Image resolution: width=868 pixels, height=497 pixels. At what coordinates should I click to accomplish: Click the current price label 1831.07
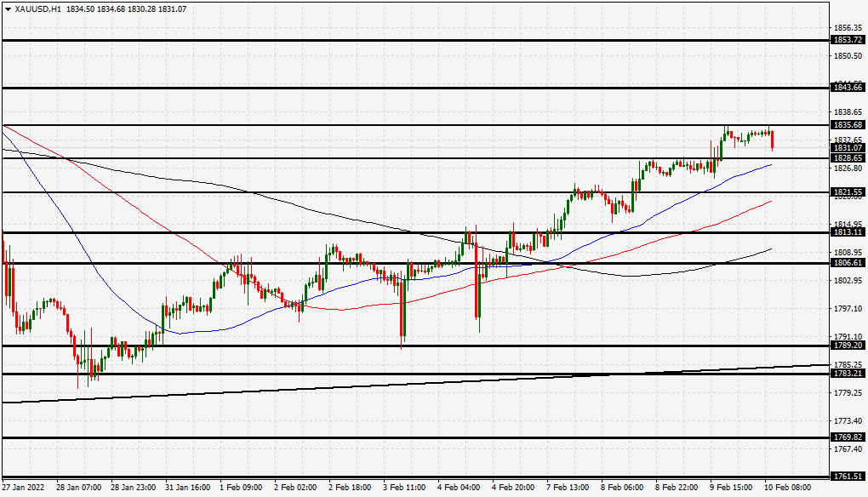(848, 148)
